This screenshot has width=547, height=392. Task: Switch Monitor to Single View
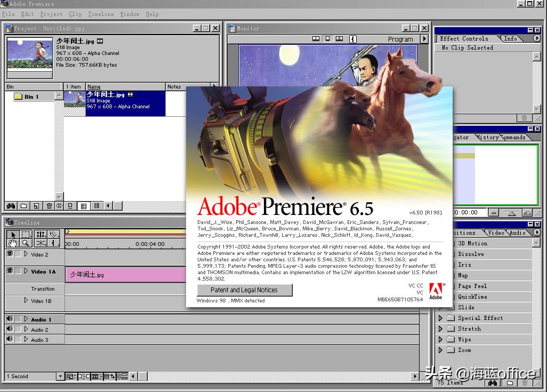pos(327,39)
